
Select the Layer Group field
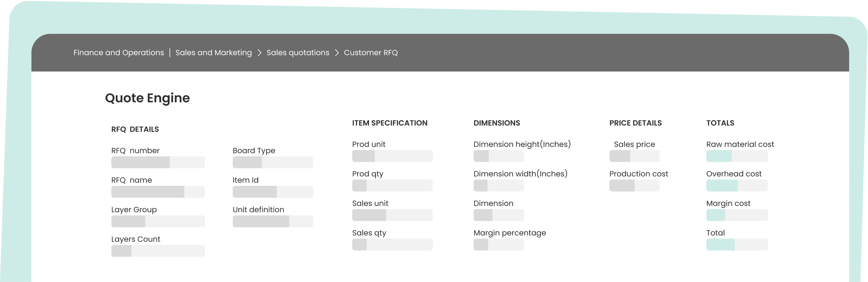point(158,221)
